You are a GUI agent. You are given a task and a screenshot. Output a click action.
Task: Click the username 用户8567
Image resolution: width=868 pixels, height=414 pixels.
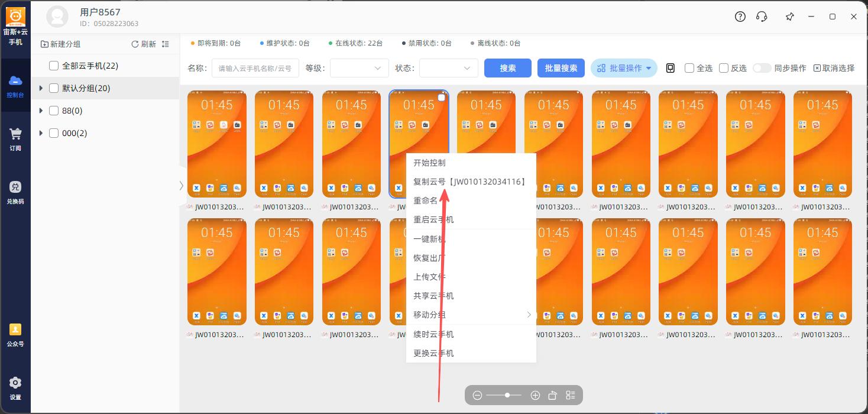click(x=101, y=12)
